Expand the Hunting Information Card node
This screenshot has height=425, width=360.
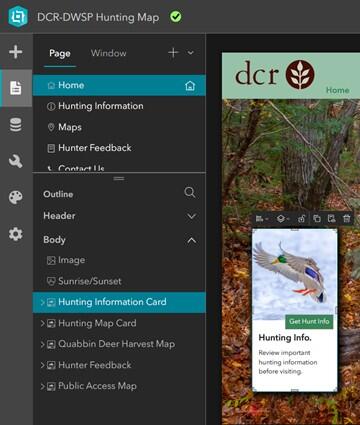[42, 302]
